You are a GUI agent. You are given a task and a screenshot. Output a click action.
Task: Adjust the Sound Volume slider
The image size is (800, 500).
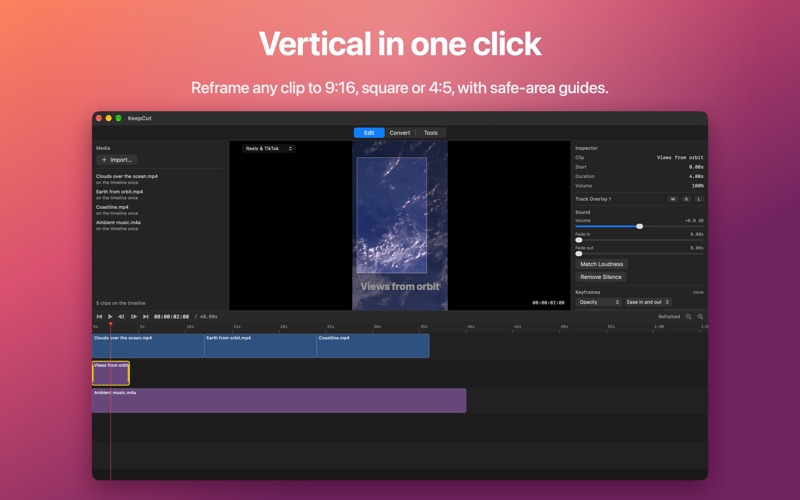[x=639, y=226]
